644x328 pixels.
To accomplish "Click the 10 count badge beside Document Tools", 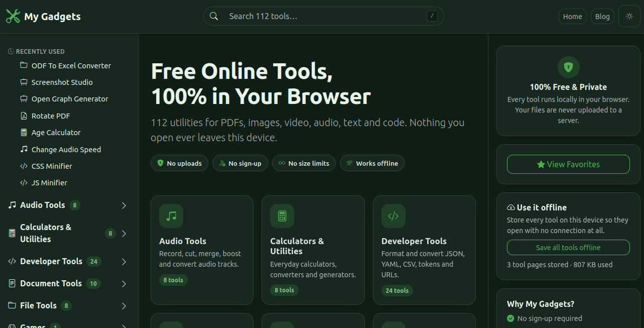I will pos(93,283).
